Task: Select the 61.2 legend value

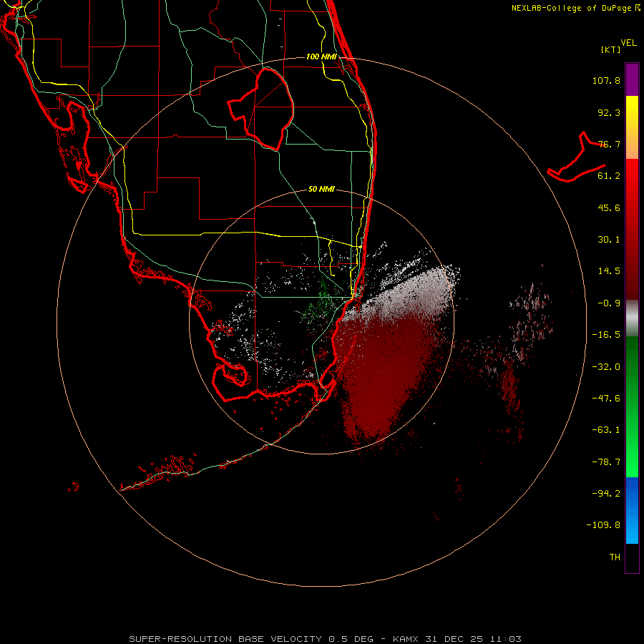Action: click(609, 176)
